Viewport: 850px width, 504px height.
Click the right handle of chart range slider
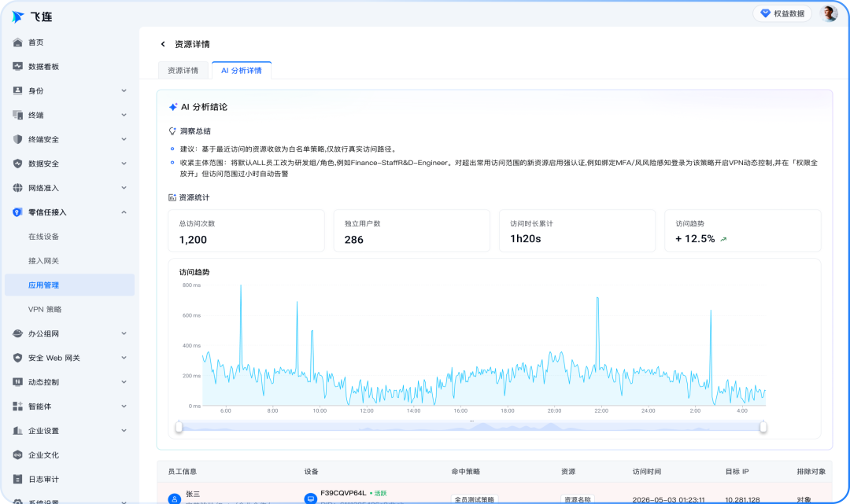(x=763, y=427)
